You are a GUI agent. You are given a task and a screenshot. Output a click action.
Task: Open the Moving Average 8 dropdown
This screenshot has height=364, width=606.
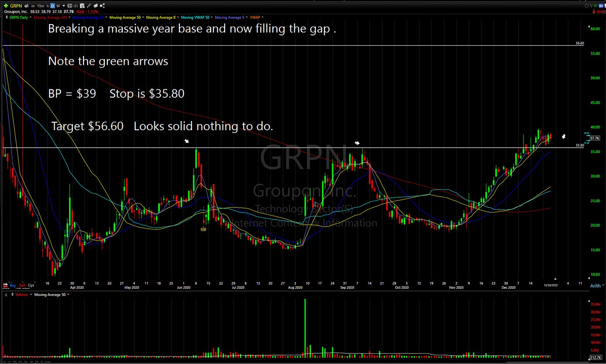point(178,17)
